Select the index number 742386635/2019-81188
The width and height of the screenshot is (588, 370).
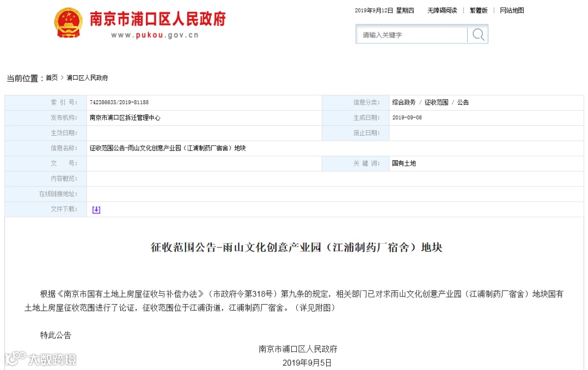click(119, 102)
